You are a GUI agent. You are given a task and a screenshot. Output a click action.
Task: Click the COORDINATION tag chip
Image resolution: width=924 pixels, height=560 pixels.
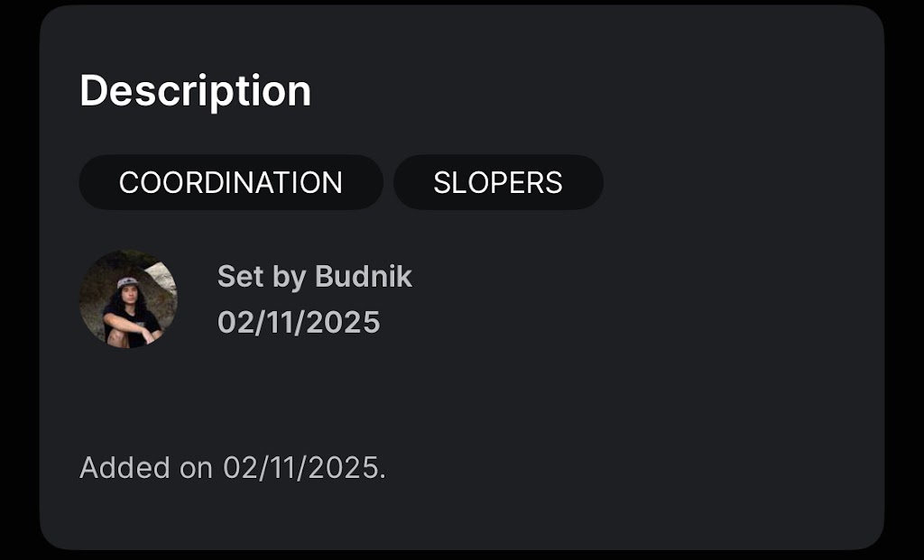231,182
